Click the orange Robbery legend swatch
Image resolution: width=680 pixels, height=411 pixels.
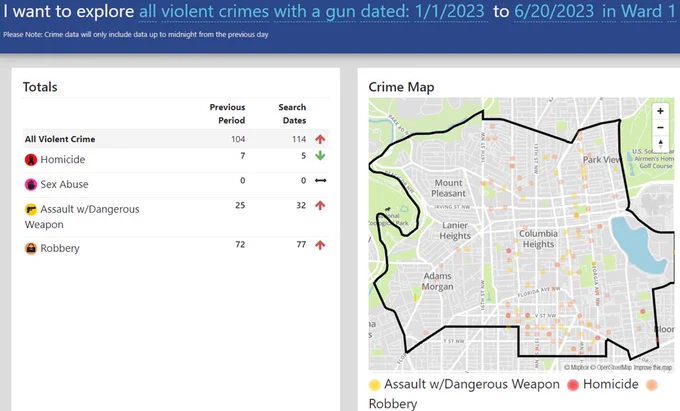click(x=651, y=385)
